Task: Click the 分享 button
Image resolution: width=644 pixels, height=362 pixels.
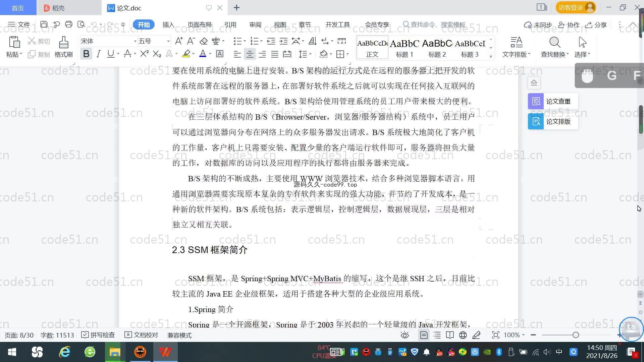Action: click(x=596, y=24)
